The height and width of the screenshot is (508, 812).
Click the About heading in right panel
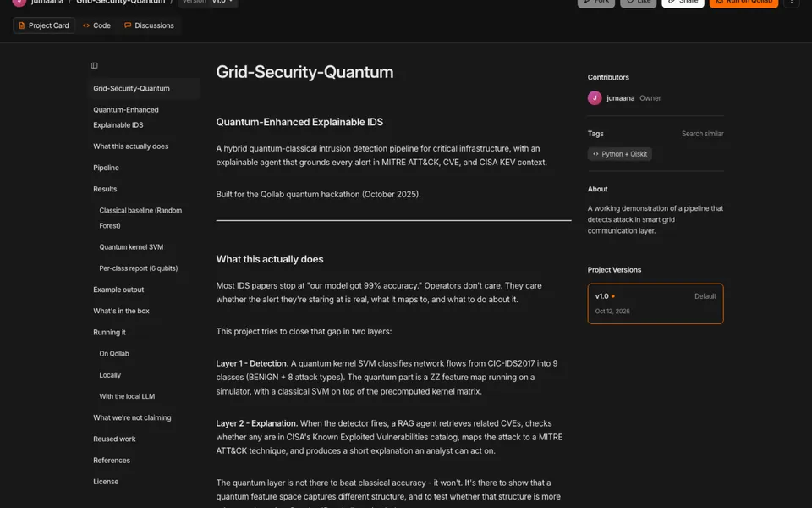598,189
